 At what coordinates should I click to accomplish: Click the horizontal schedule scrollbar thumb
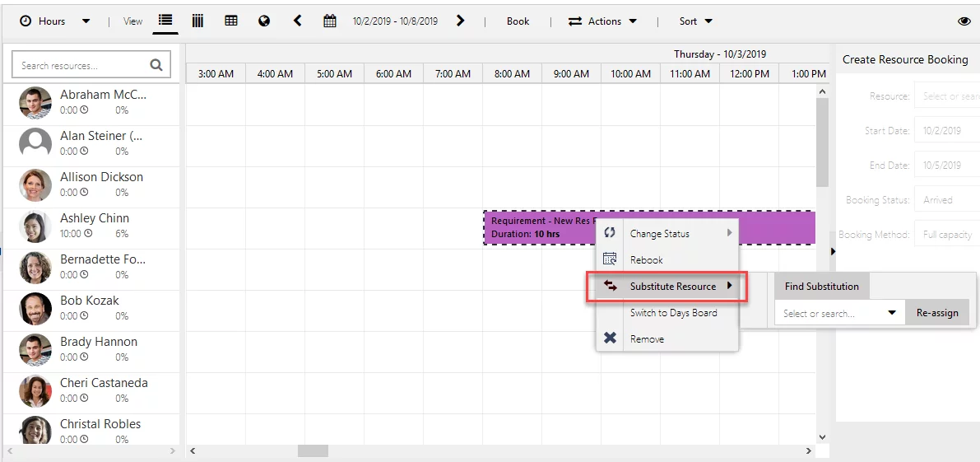point(313,450)
